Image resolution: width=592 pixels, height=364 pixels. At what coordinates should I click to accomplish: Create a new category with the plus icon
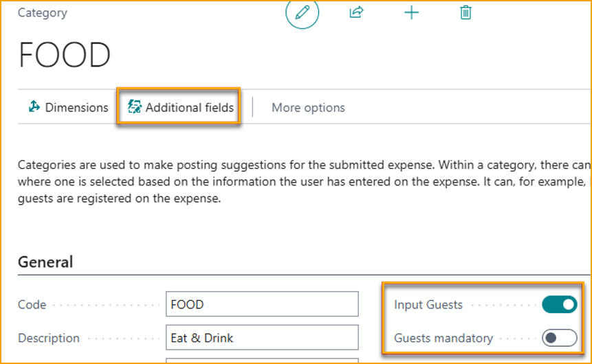pyautogui.click(x=411, y=12)
